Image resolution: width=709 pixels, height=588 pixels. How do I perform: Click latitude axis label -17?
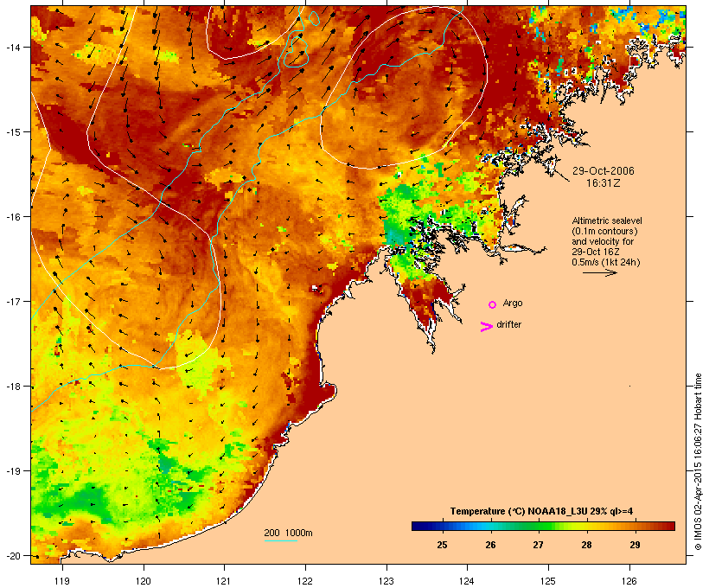[x=12, y=301]
